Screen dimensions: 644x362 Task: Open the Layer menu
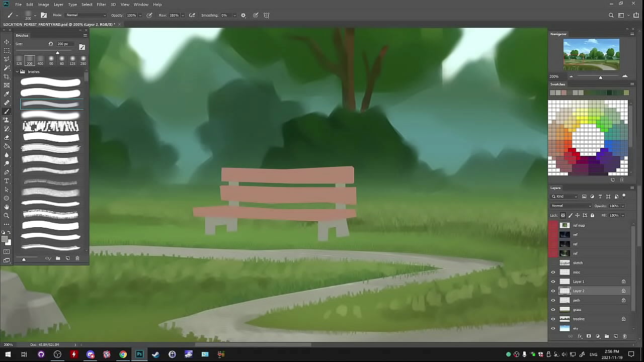58,5
